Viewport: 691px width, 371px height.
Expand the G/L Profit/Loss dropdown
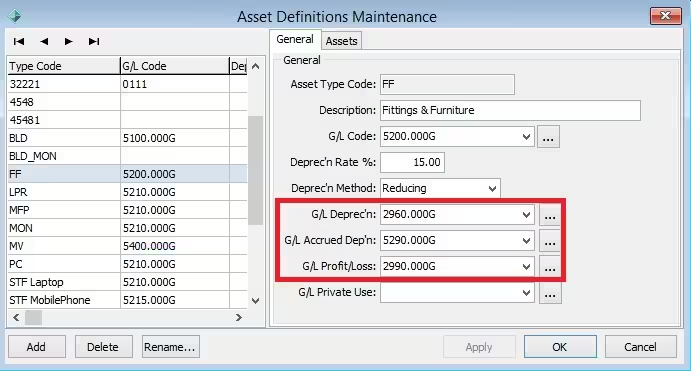[x=526, y=267]
